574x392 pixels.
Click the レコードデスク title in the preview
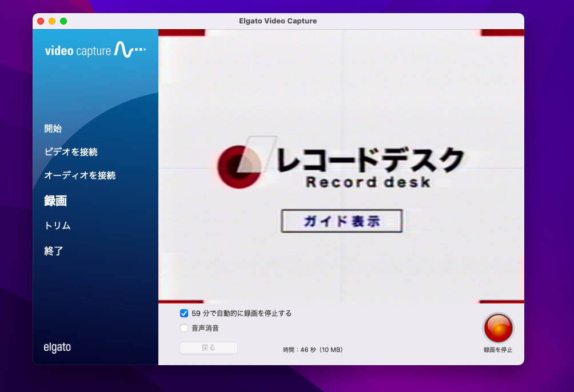[x=369, y=160]
